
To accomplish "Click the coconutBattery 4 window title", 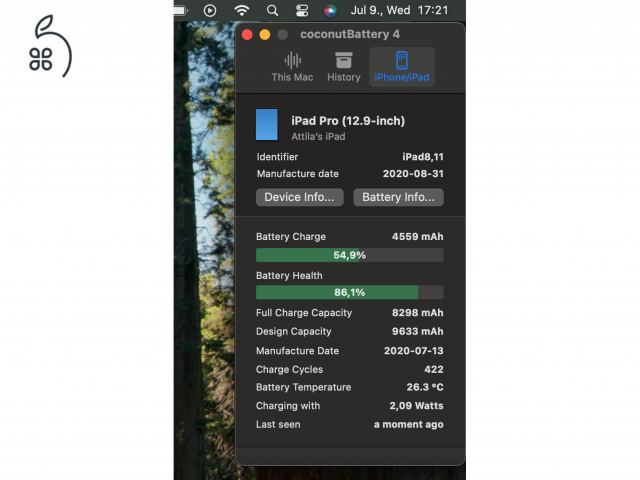I will (x=350, y=34).
